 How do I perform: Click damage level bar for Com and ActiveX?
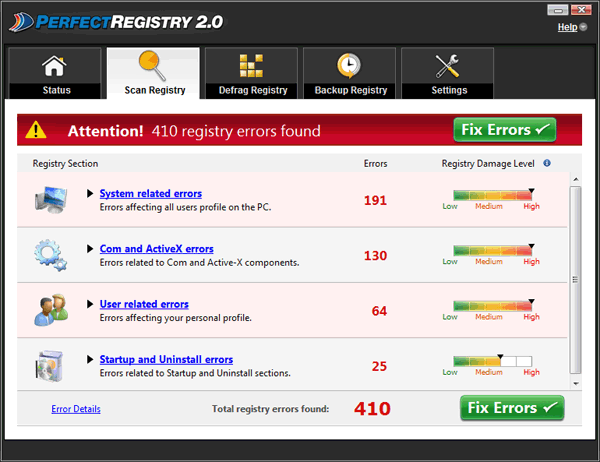(492, 251)
